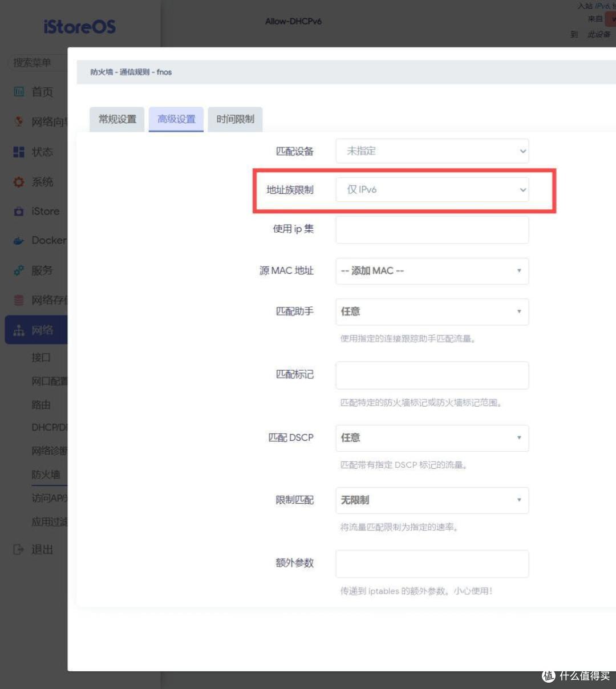The image size is (616, 689).
Task: Switch to the 常规设置 tab
Action: point(117,119)
